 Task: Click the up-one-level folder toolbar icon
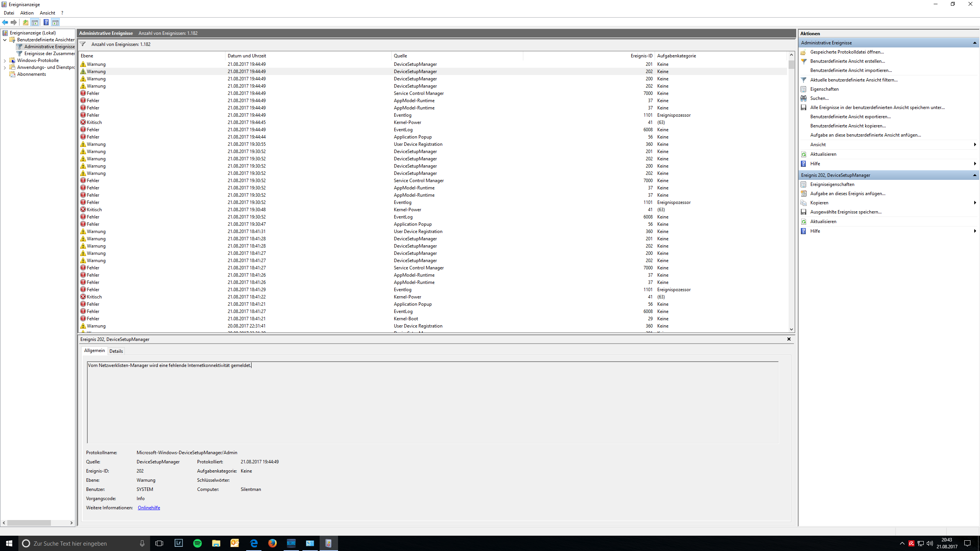point(26,22)
